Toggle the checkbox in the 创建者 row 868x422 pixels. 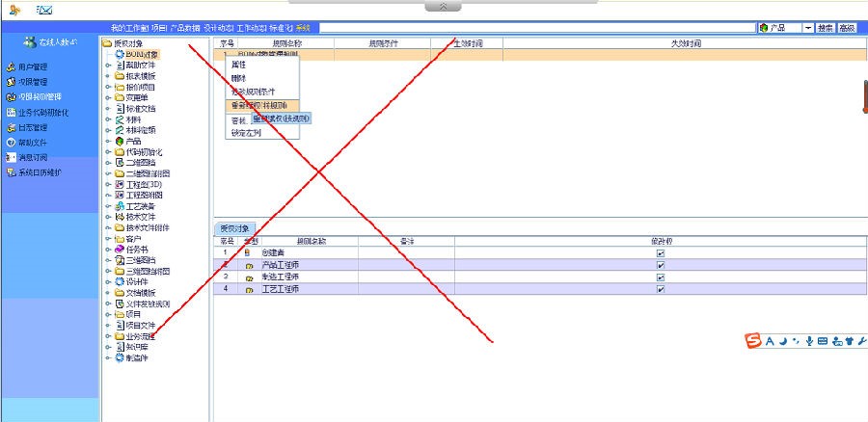coord(661,252)
